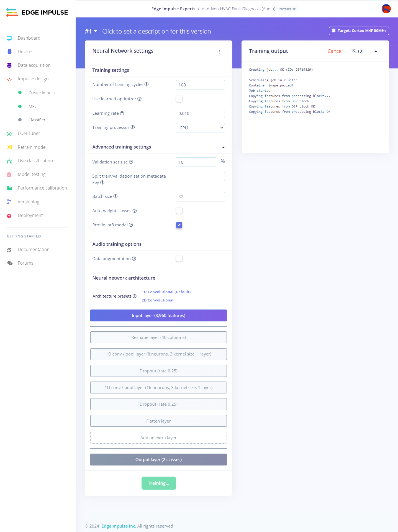
Task: Click the user avatar in top right
Action: [386, 9]
